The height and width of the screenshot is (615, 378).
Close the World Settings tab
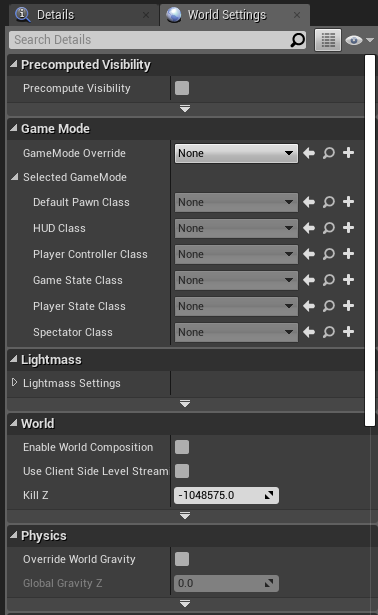point(297,15)
